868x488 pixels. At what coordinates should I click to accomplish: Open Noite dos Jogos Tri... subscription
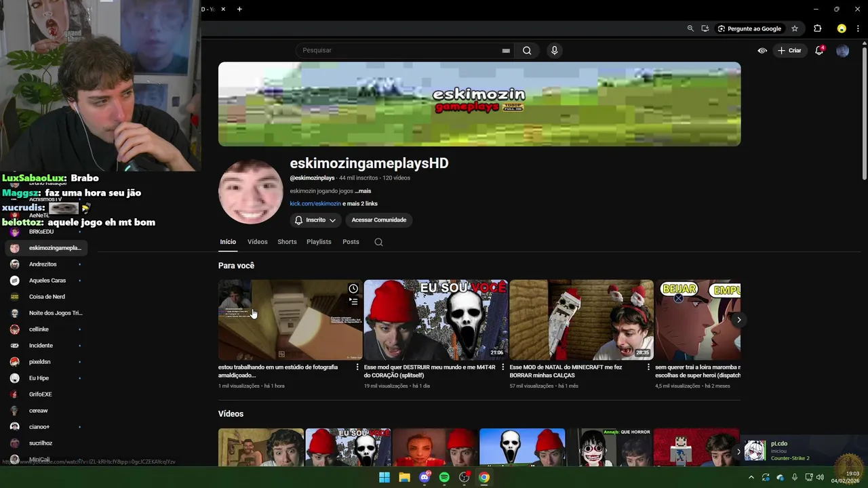coord(46,313)
